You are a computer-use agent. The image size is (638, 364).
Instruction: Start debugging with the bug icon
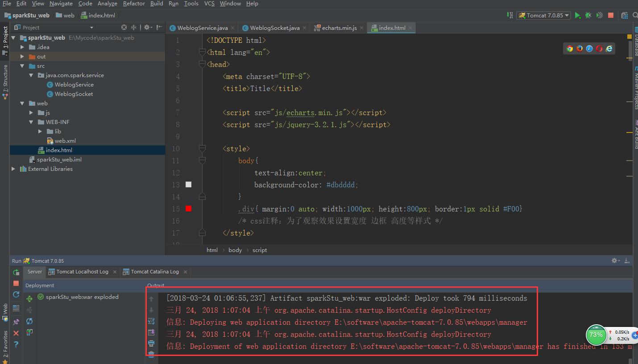(588, 15)
